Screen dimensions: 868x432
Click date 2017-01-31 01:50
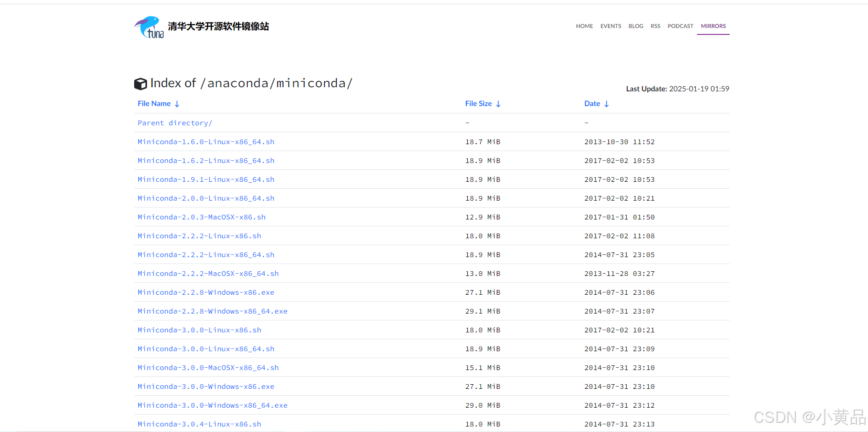(619, 217)
